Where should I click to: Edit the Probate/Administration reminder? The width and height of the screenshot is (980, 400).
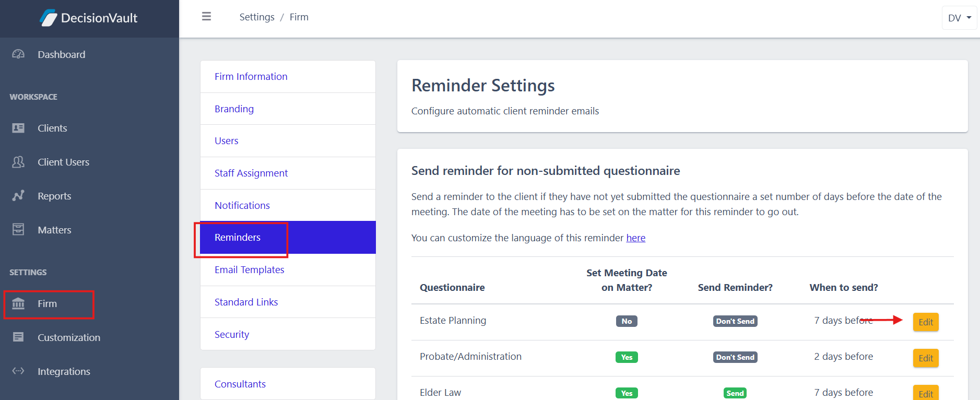coord(925,358)
